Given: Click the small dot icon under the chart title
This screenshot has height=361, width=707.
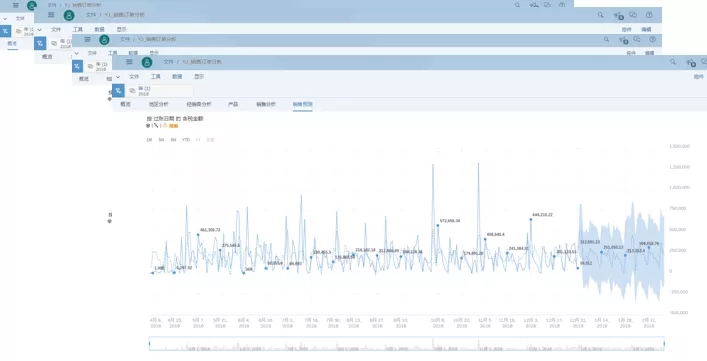Looking at the screenshot, I should (x=148, y=126).
